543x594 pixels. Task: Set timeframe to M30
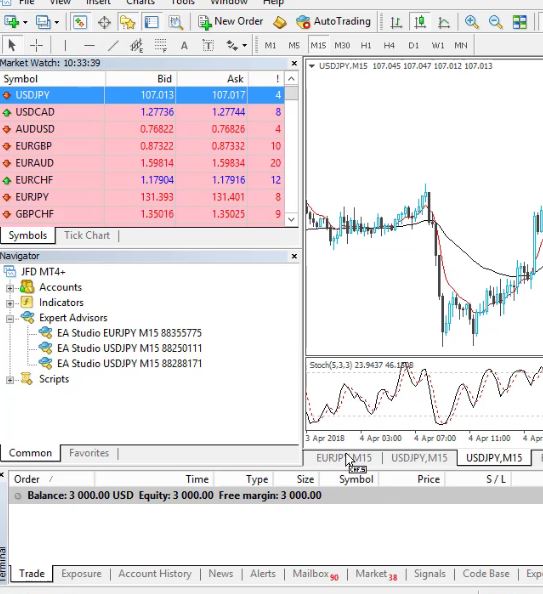click(x=342, y=45)
